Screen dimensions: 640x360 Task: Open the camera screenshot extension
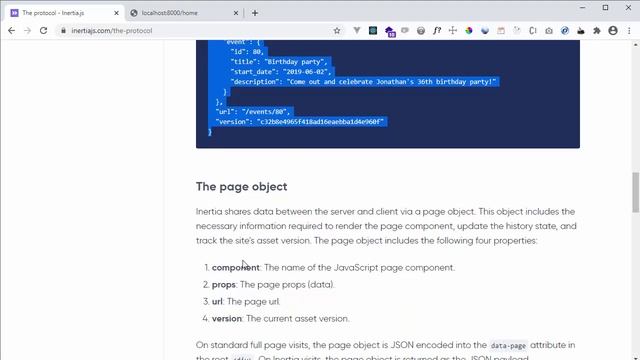pos(549,31)
